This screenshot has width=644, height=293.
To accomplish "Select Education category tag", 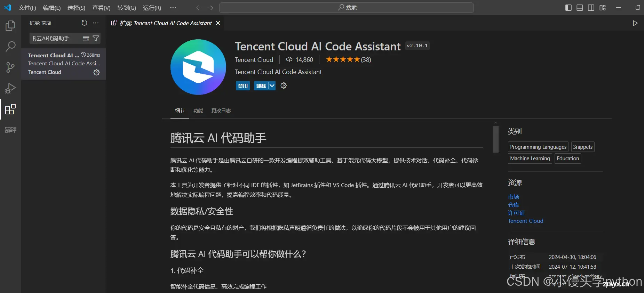I will pyautogui.click(x=568, y=158).
